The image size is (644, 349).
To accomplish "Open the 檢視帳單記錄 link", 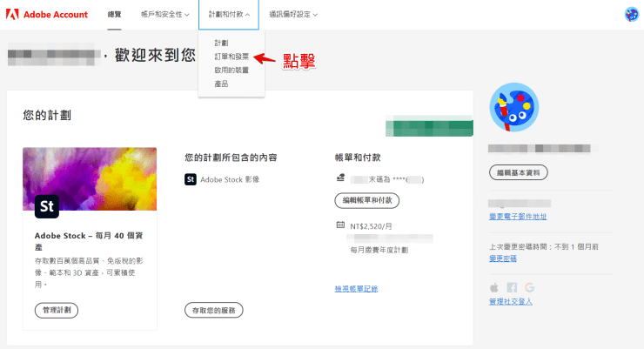I will (x=356, y=289).
